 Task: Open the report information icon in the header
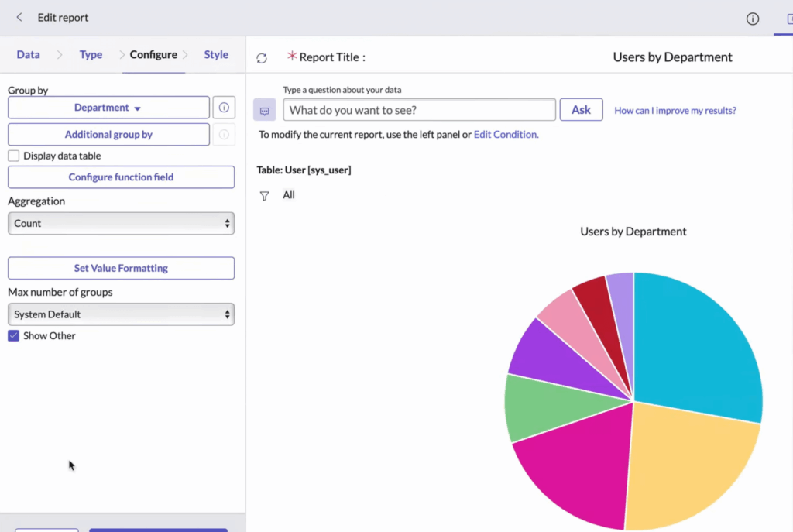click(752, 19)
